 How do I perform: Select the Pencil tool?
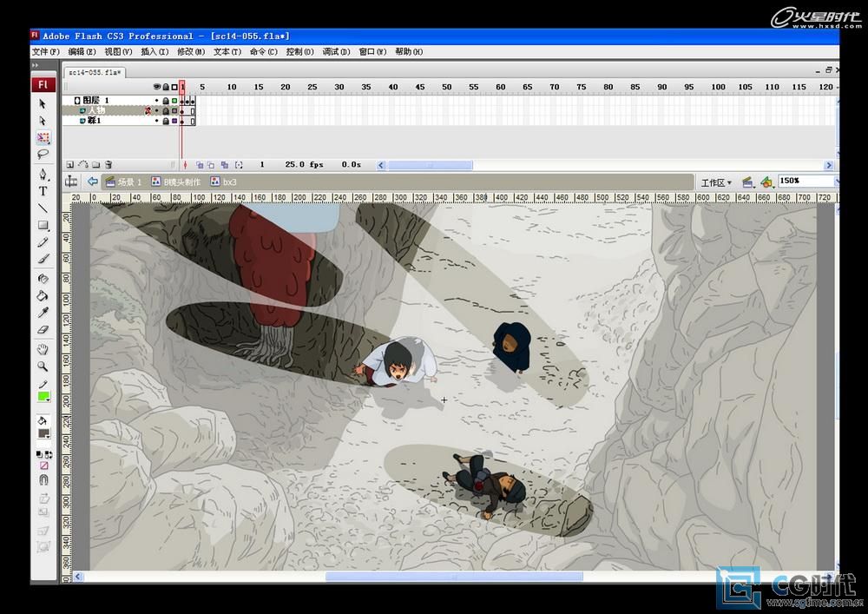(43, 242)
